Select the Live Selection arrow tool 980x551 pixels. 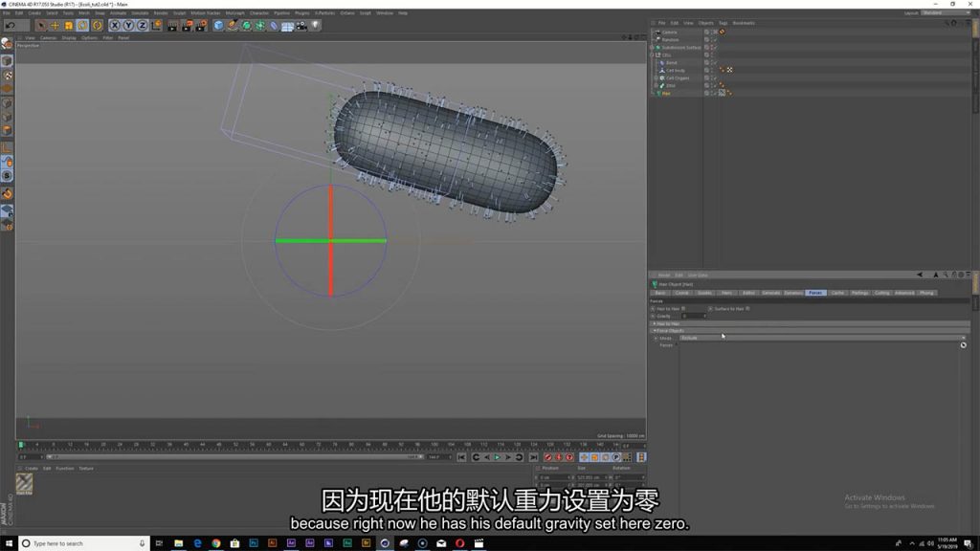coord(40,26)
